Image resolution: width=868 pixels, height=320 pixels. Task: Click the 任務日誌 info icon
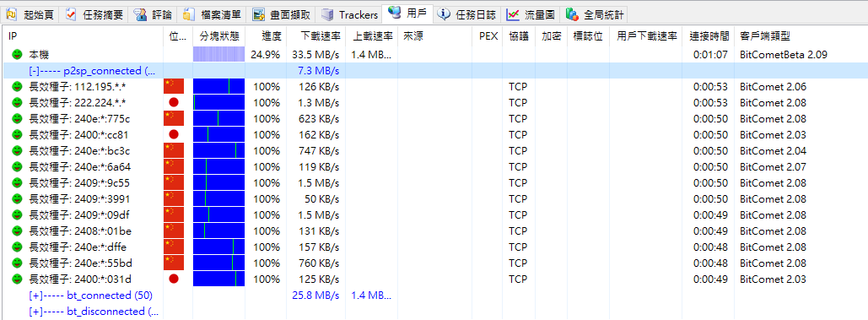coord(444,14)
